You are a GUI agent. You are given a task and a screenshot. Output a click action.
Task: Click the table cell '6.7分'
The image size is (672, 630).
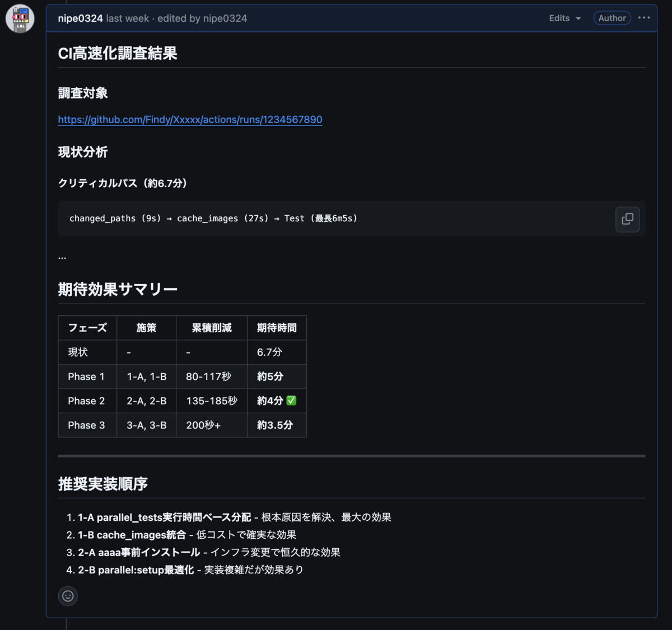(x=277, y=352)
